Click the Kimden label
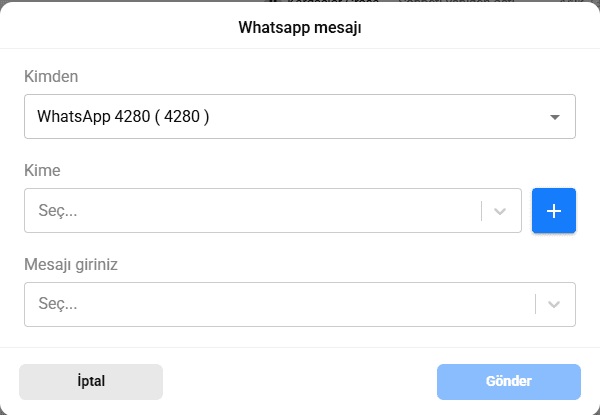 click(x=51, y=76)
